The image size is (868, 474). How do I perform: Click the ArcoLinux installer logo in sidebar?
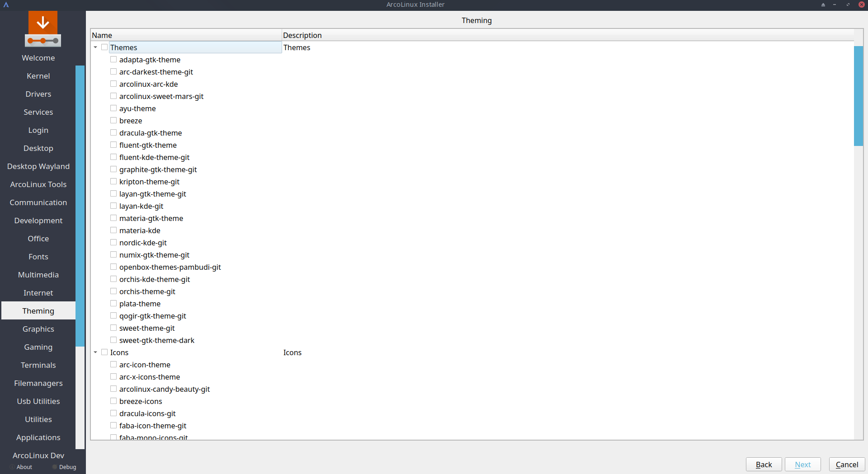[x=43, y=29]
